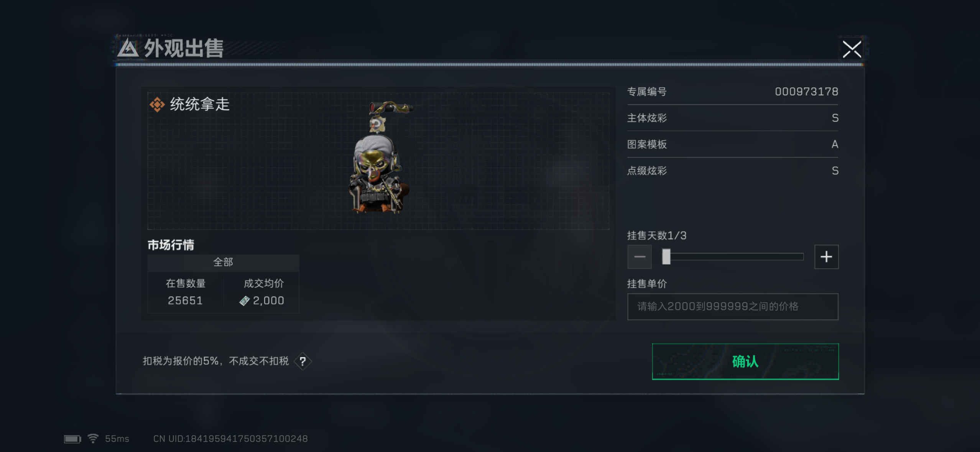Increase listing days with the plus button

click(826, 257)
